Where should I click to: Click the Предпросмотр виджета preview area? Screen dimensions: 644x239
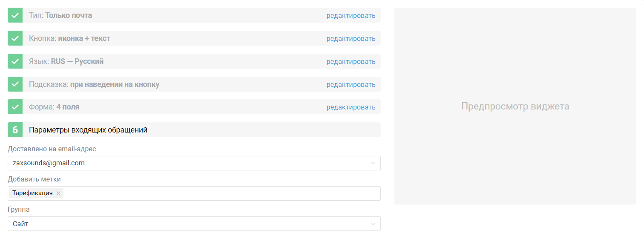pos(515,106)
